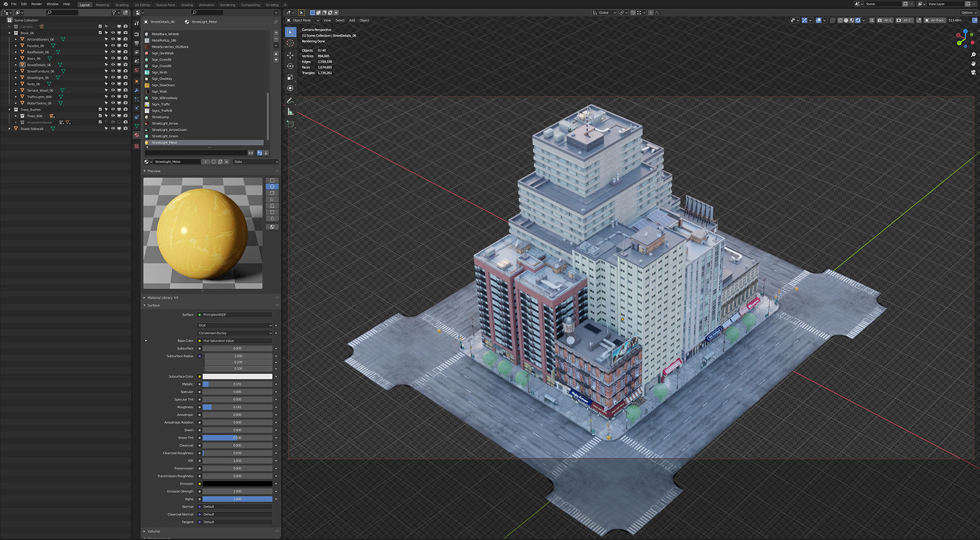Viewport: 980px width, 540px height.
Task: Click the AF-Track button
Action: click(935, 20)
